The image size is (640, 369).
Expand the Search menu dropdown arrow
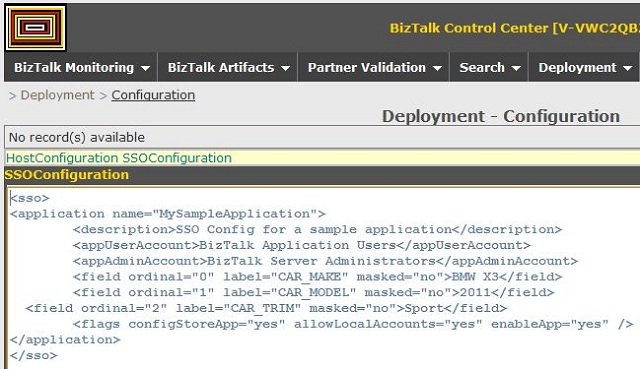tap(516, 69)
